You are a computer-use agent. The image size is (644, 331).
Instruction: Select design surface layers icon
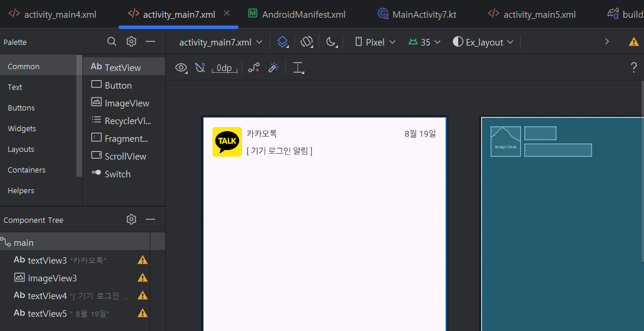282,42
